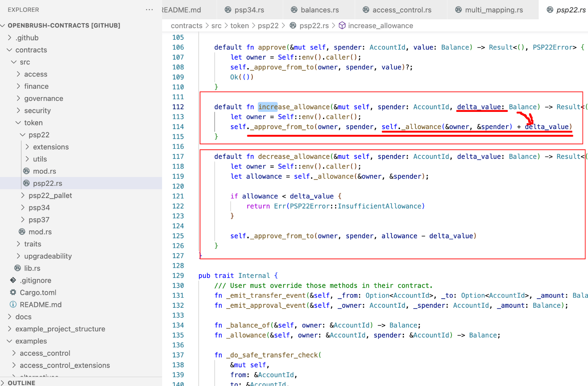This screenshot has width=588, height=386.
Task: Collapse the psp22 folder
Action: coord(23,135)
